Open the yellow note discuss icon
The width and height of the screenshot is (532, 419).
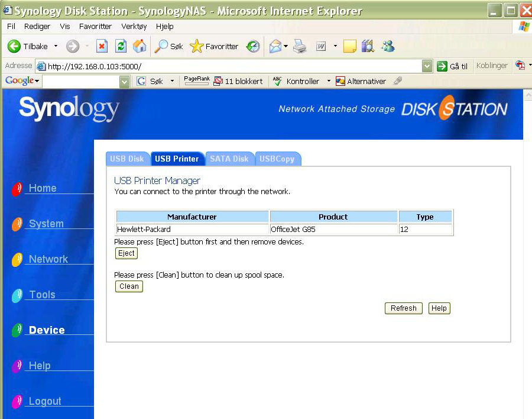(349, 46)
